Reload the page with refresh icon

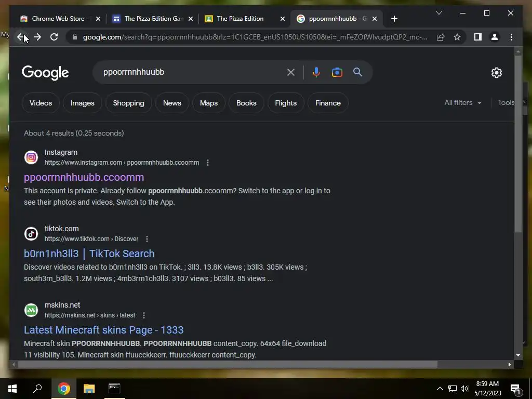pyautogui.click(x=54, y=37)
